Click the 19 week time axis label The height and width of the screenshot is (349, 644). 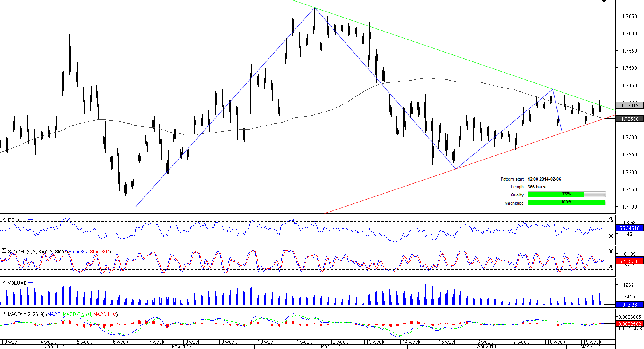(x=592, y=342)
